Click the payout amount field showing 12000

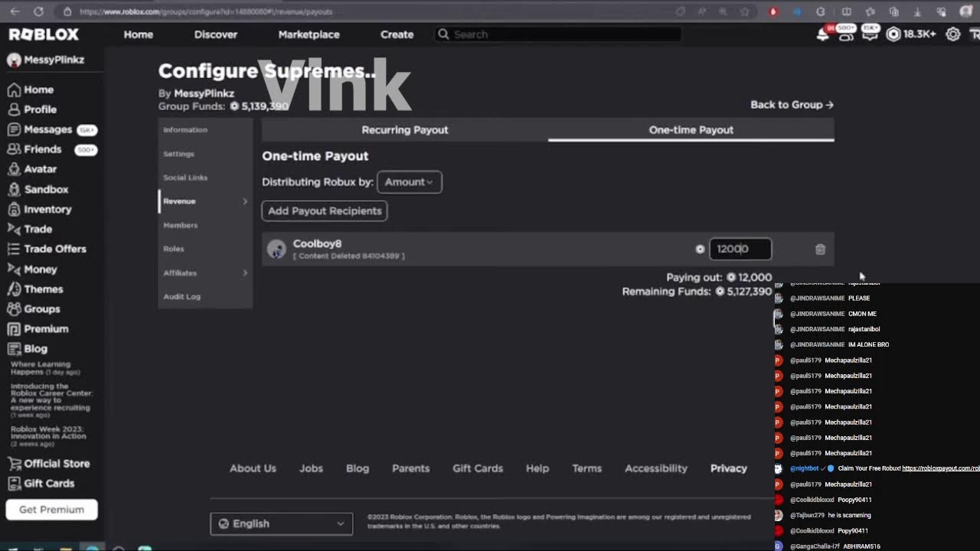740,249
